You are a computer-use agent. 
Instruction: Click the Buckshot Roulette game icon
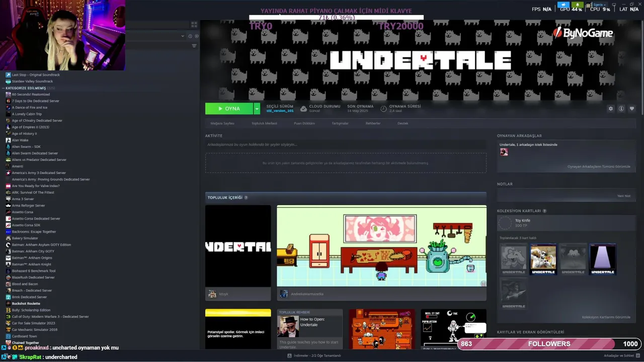point(8,304)
